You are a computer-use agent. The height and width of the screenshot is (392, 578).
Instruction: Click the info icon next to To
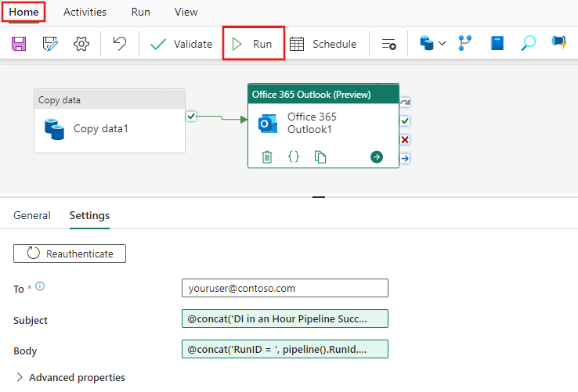[x=40, y=286]
